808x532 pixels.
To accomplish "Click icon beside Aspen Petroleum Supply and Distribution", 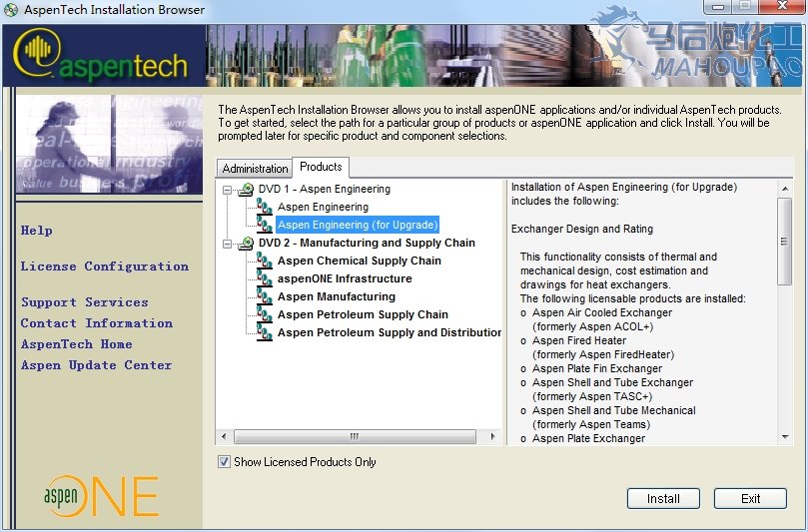I will (265, 332).
